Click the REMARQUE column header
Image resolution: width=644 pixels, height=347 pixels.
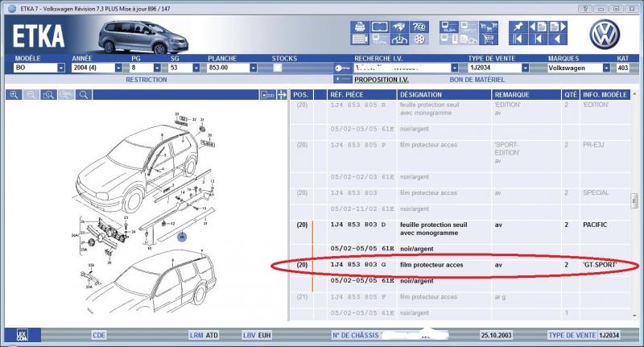coord(526,95)
